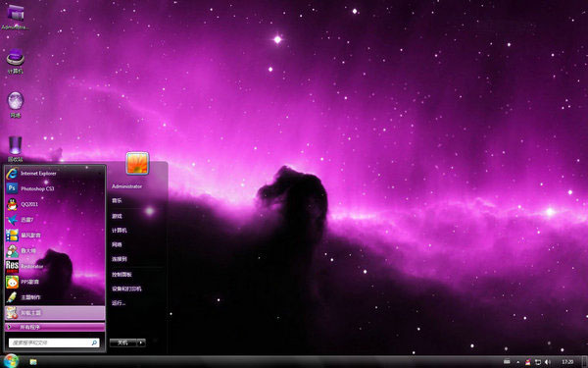Screen dimensions: 588x368
Task: Open 游戏 from Start menu right pane
Action: tap(117, 216)
